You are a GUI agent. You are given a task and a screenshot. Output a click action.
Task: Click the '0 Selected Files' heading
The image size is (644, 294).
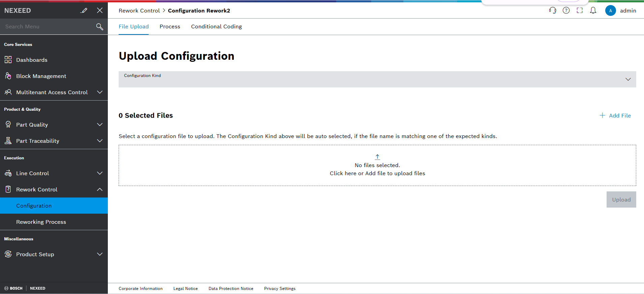pyautogui.click(x=146, y=115)
